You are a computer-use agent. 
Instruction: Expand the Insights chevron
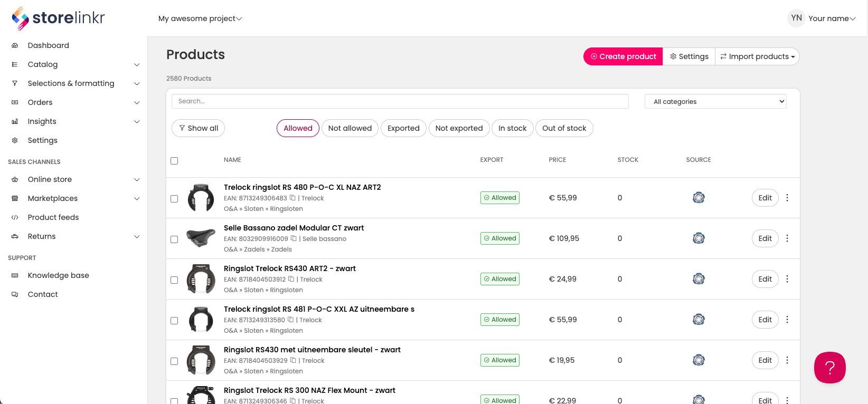click(x=137, y=122)
